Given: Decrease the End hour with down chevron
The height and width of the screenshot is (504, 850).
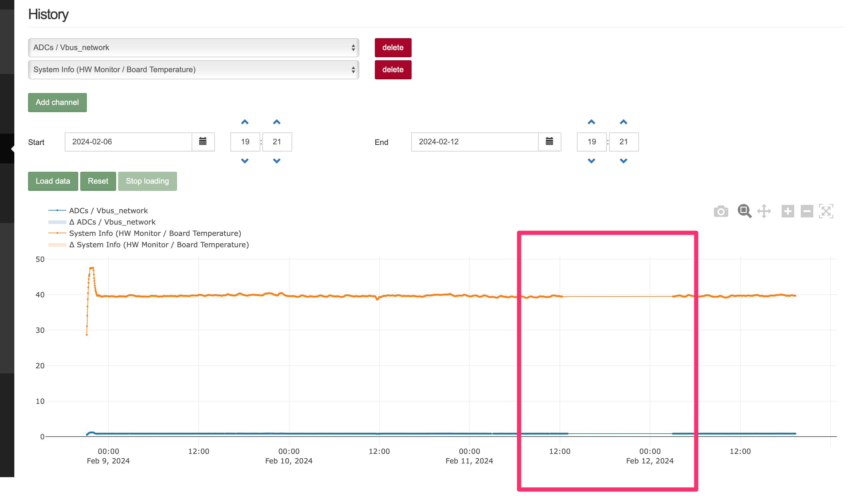Looking at the screenshot, I should pos(591,161).
